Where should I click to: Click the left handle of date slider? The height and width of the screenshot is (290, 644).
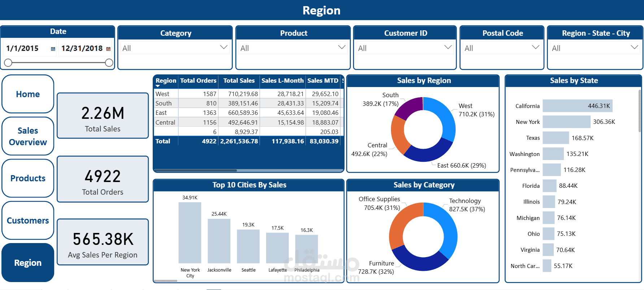pos(8,63)
